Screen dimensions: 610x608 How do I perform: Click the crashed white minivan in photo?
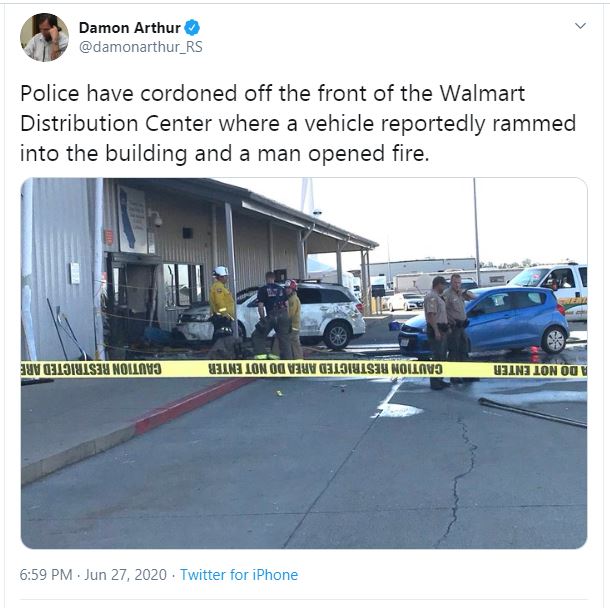(271, 315)
